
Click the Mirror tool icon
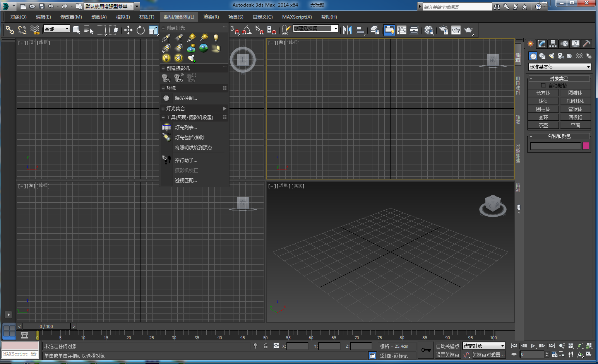tap(348, 30)
